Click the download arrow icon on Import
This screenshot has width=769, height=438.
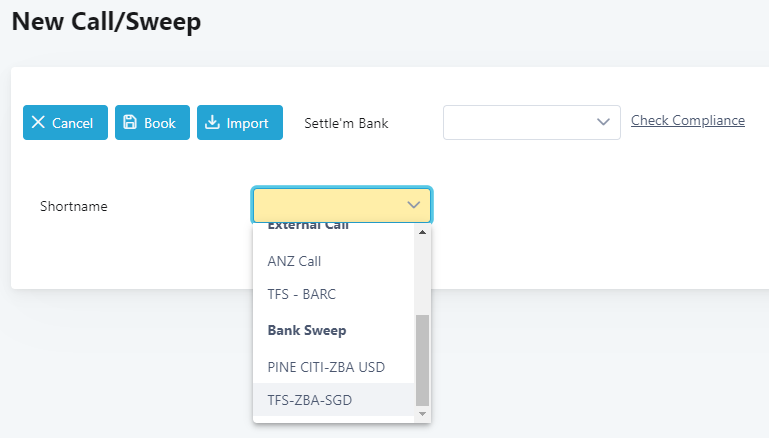(212, 122)
